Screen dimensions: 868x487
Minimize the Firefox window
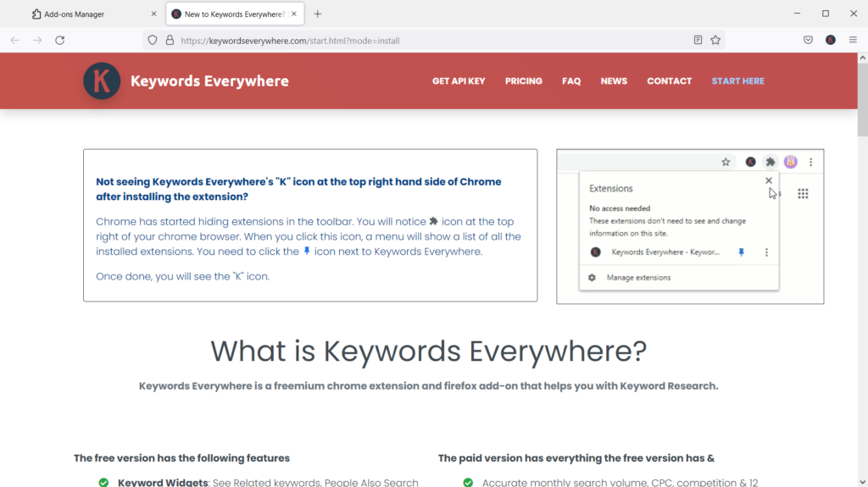tap(797, 14)
